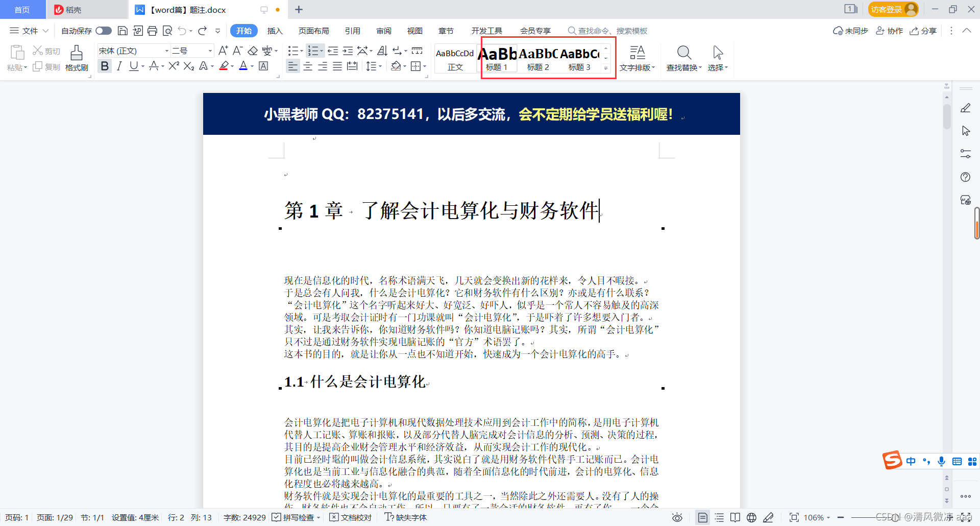Open the font color picker
980x526 pixels.
pyautogui.click(x=243, y=66)
